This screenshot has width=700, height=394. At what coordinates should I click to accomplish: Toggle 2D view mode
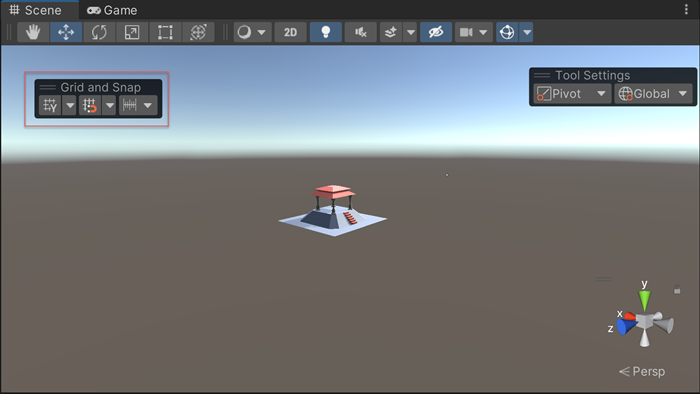click(x=291, y=32)
